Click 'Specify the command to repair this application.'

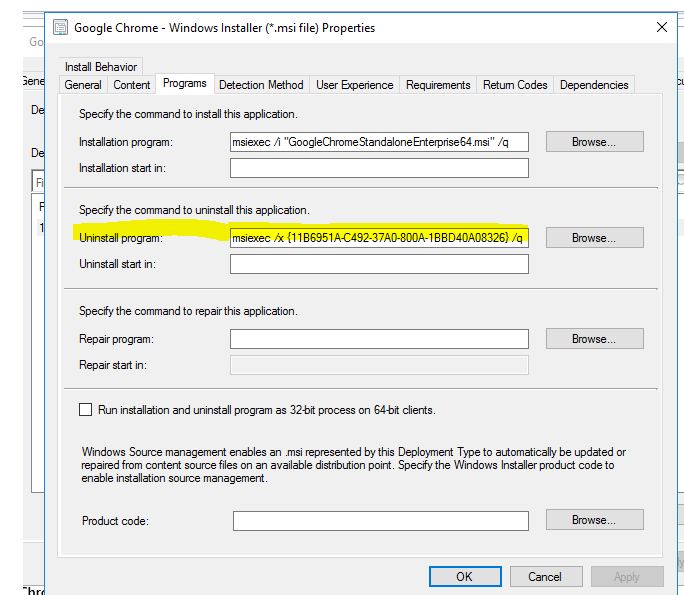coord(188,311)
